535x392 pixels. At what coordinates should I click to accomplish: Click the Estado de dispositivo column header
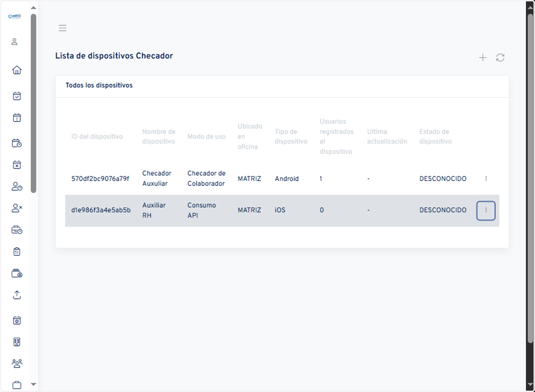(436, 137)
